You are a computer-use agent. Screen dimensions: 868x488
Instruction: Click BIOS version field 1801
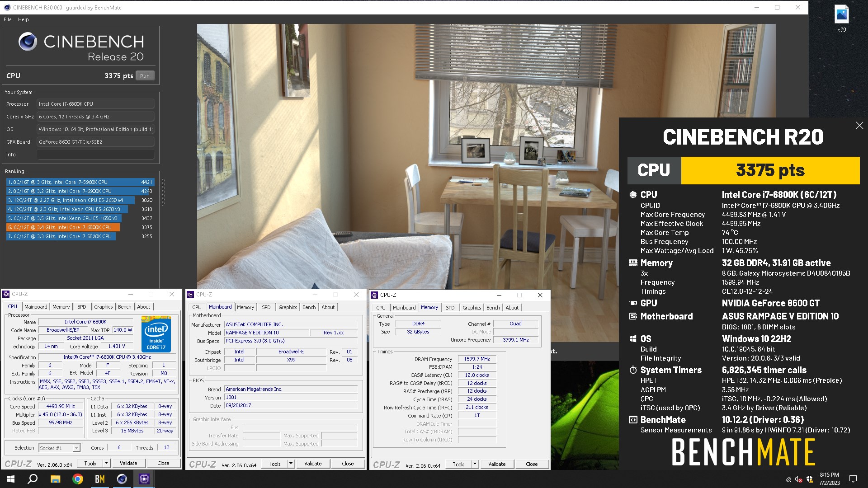pos(291,398)
